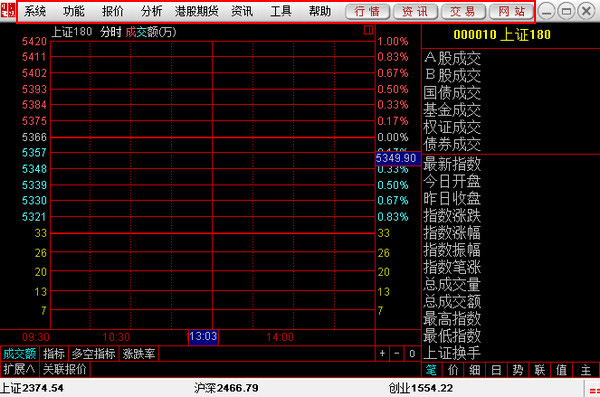Reset zoom with the 0 button
This screenshot has width=600, height=397.
coord(412,354)
